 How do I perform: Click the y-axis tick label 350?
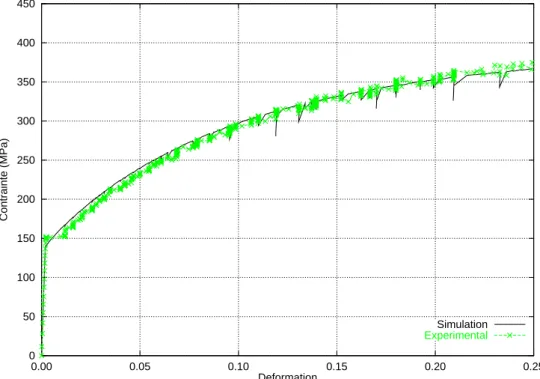coord(26,82)
